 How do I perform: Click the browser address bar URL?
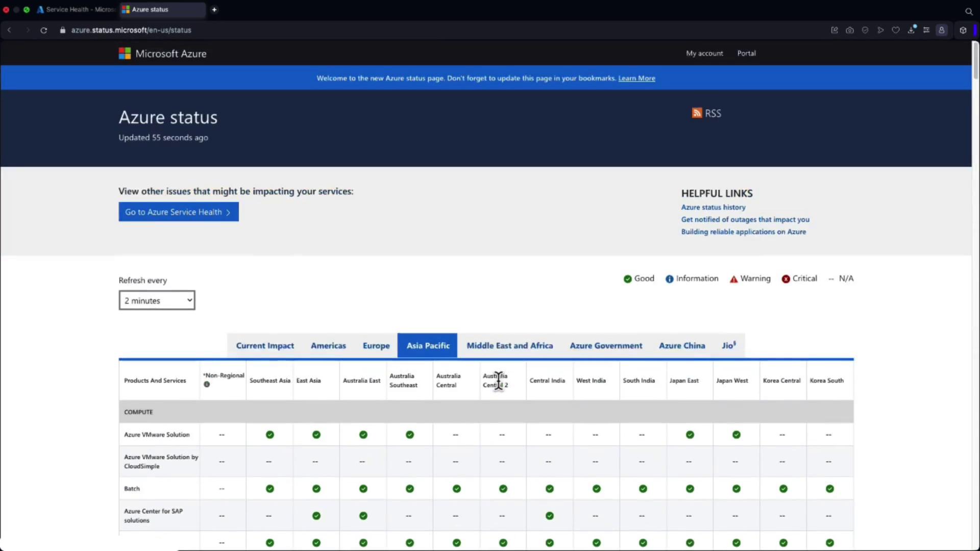pyautogui.click(x=131, y=30)
